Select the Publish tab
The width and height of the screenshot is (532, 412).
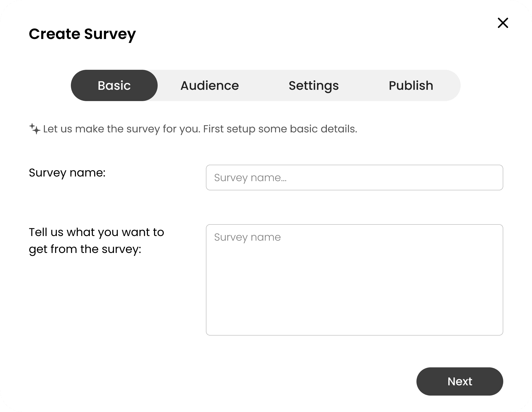click(411, 85)
